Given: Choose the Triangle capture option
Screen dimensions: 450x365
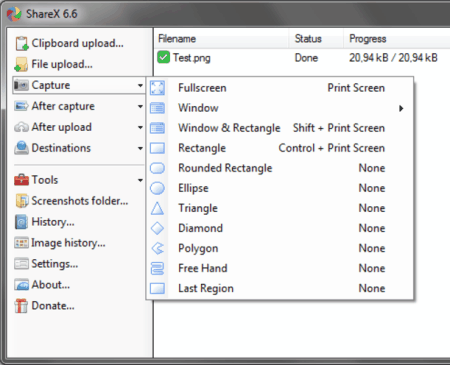Looking at the screenshot, I should pos(280,208).
